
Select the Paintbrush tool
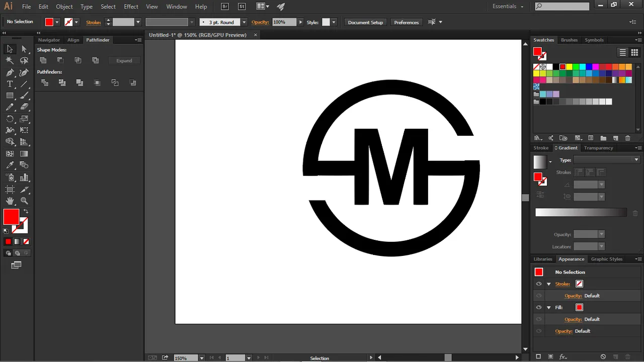24,96
